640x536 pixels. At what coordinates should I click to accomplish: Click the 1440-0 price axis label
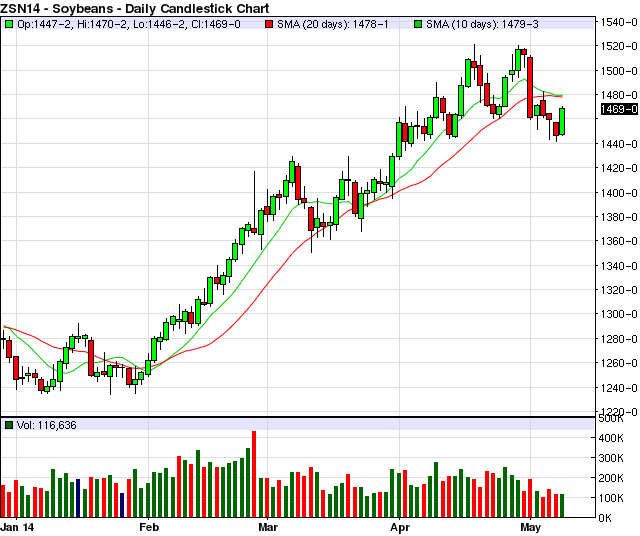[619, 144]
